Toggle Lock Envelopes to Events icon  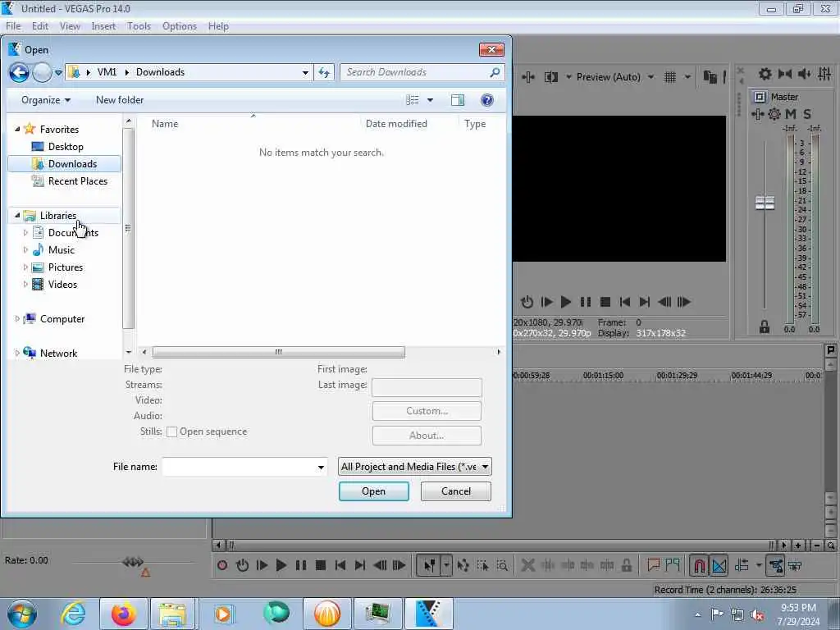(x=776, y=565)
